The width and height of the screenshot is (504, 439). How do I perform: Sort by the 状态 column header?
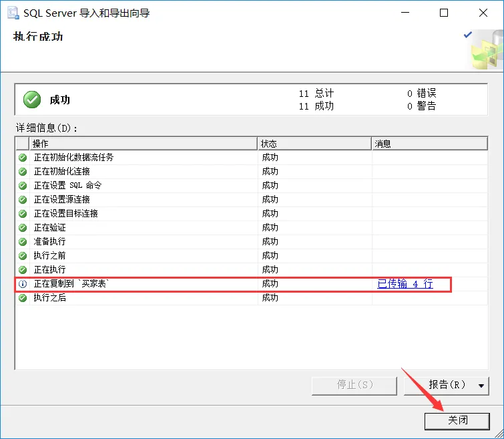click(314, 144)
